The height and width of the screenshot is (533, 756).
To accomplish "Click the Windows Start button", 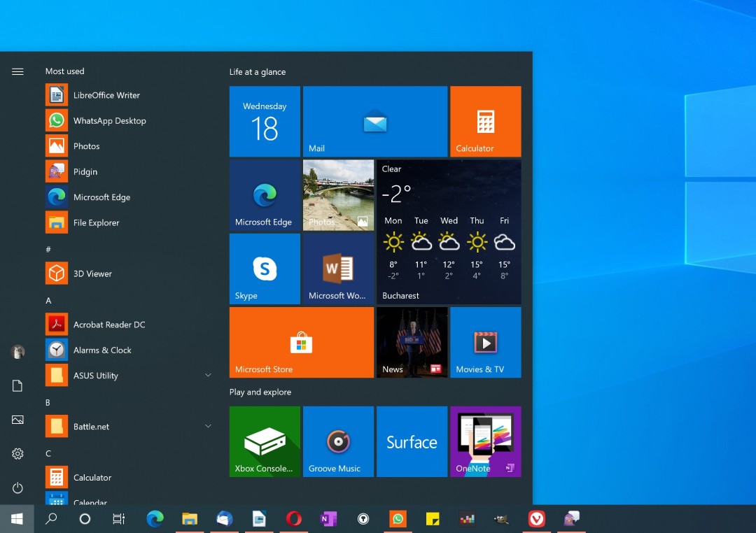I will pyautogui.click(x=17, y=518).
